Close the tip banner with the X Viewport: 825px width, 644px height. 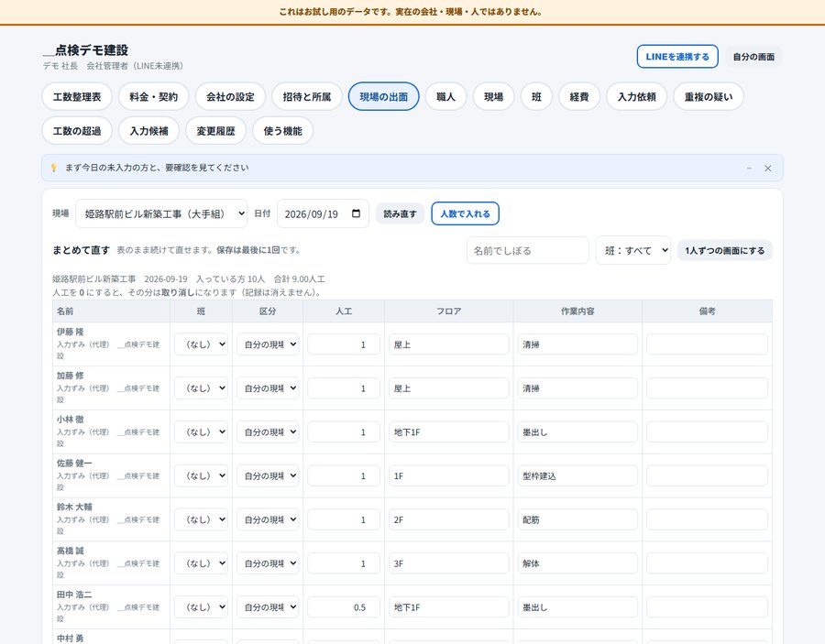point(767,169)
